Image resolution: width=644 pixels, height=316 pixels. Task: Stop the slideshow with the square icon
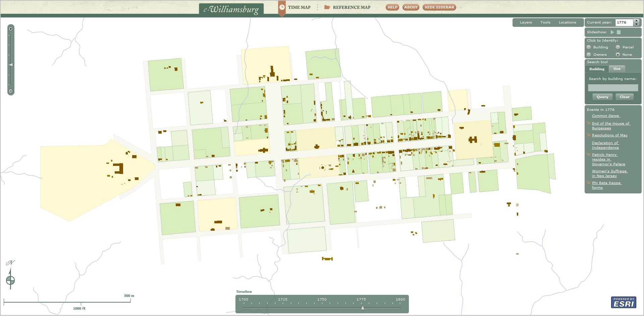[x=619, y=32]
